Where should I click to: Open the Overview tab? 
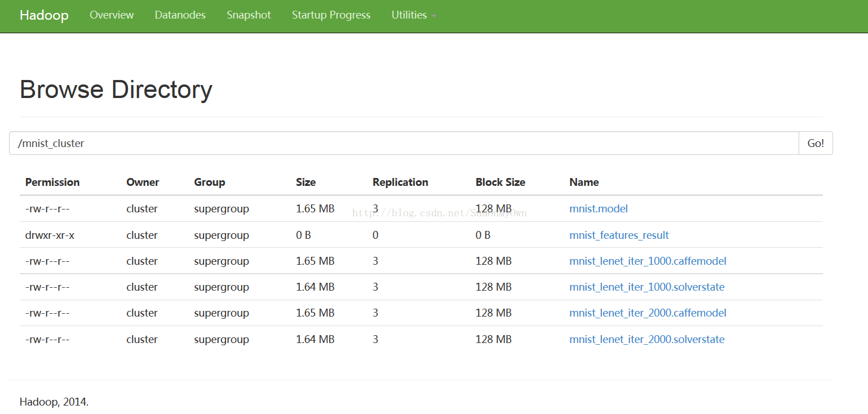[112, 15]
